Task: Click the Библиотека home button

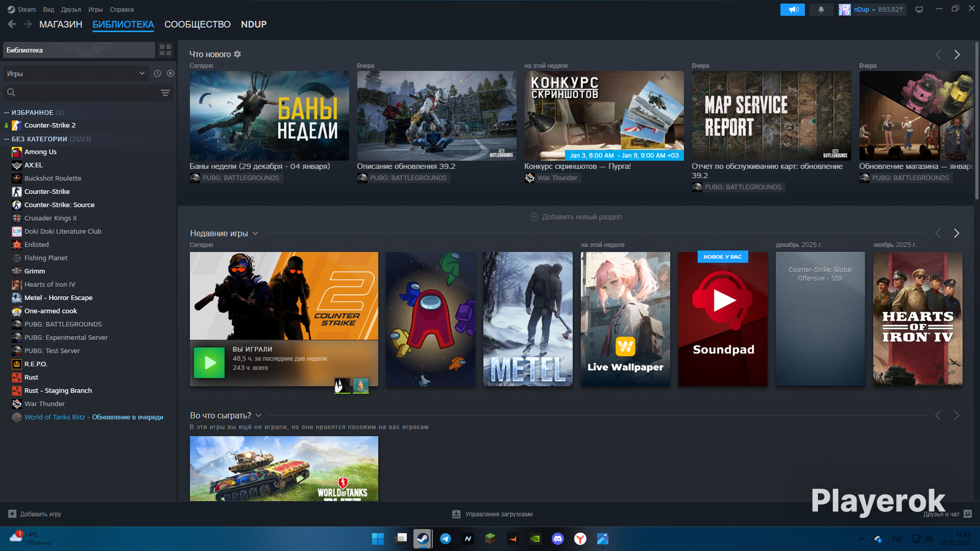Action: coord(79,50)
